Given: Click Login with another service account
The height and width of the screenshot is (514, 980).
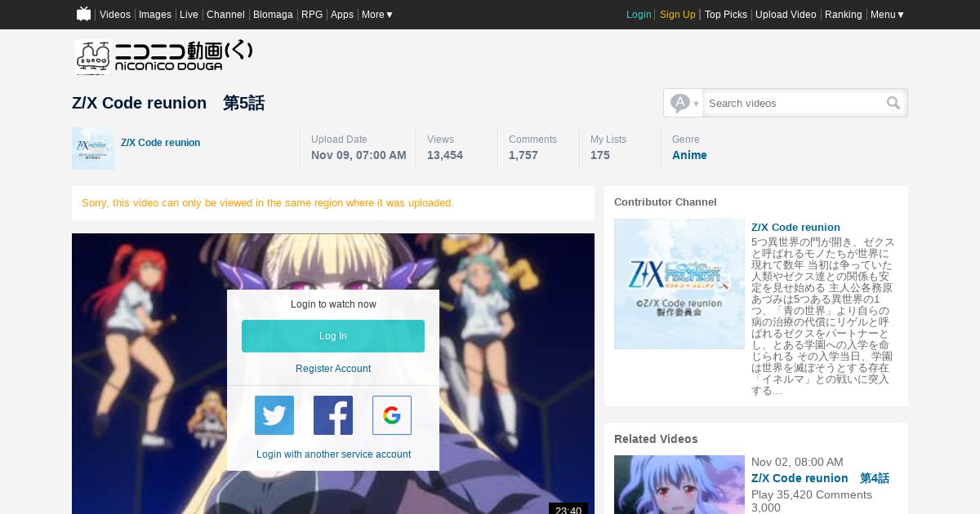Looking at the screenshot, I should (x=333, y=454).
